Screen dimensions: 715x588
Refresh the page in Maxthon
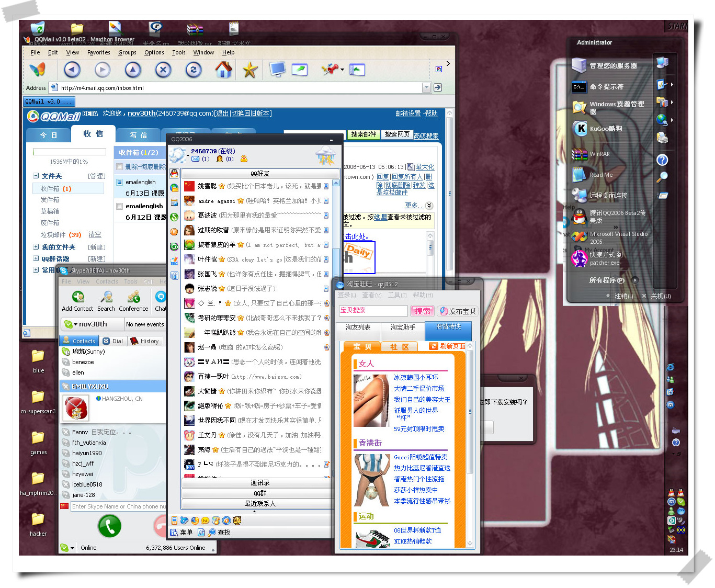[x=194, y=70]
